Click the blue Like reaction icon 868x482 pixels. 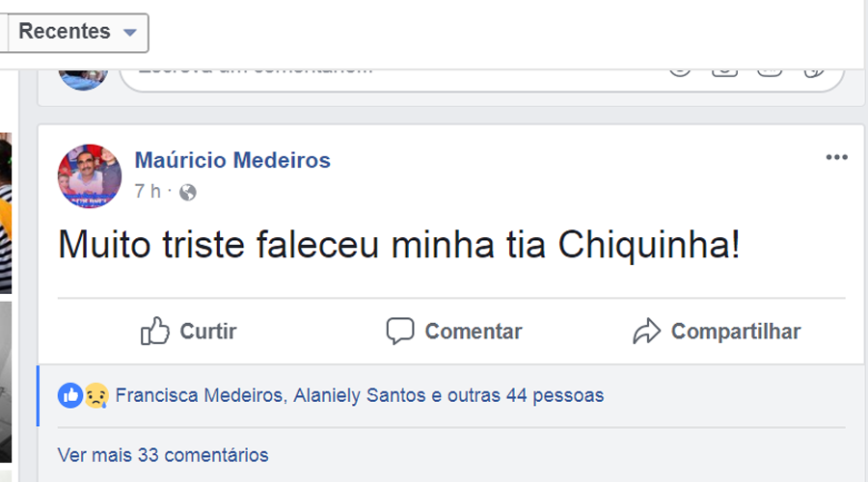[70, 394]
